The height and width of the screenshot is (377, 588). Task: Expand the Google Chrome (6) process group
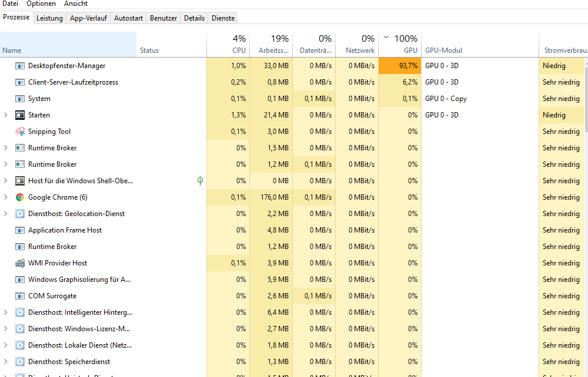click(x=5, y=197)
